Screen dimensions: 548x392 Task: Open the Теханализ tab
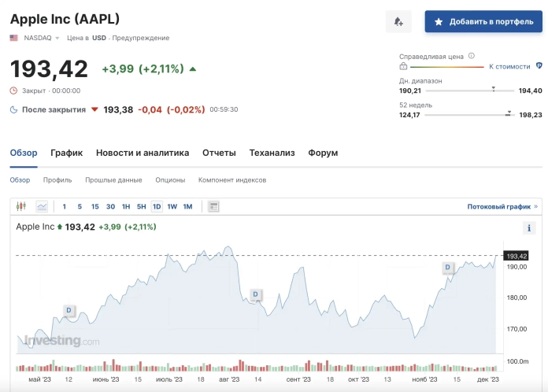click(x=272, y=153)
